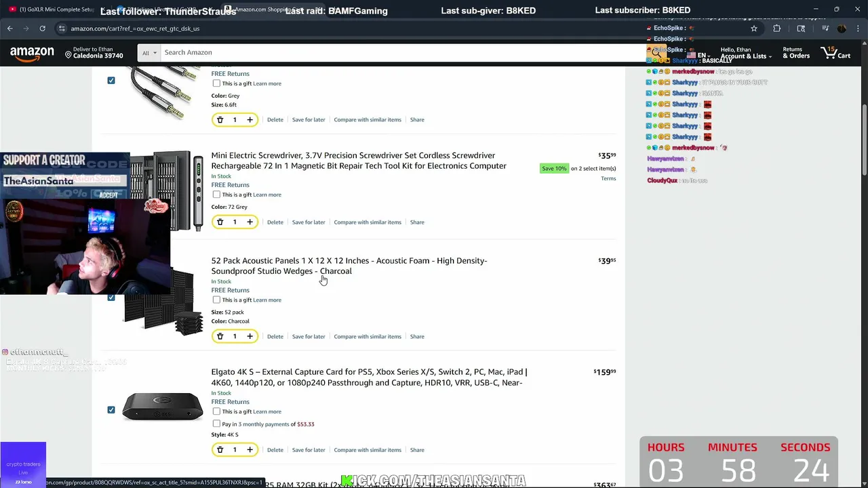This screenshot has height=488, width=868.
Task: Open the browser profile avatar
Action: click(842, 28)
